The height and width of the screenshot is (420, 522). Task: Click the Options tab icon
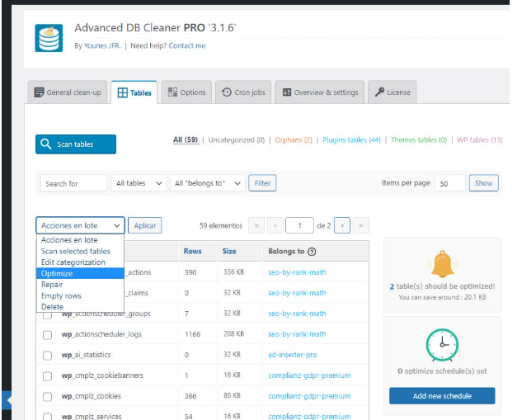(172, 92)
